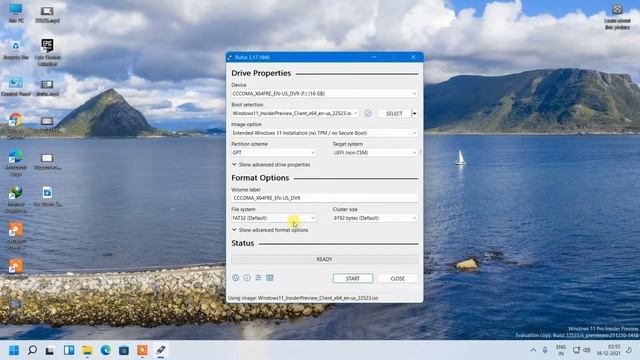Open the Target system dropdown
Screen dimensions: 640x360
point(375,153)
